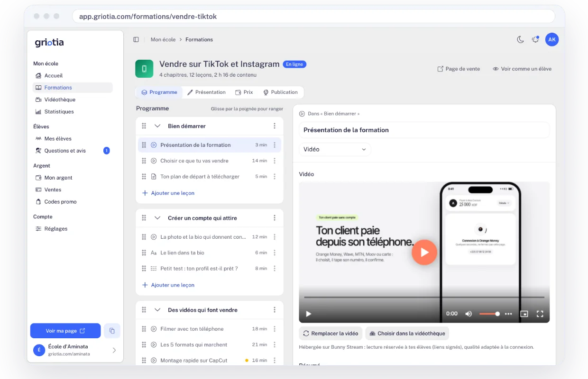Seek on the video progress bar
This screenshot has width=588, height=379.
[424, 297]
